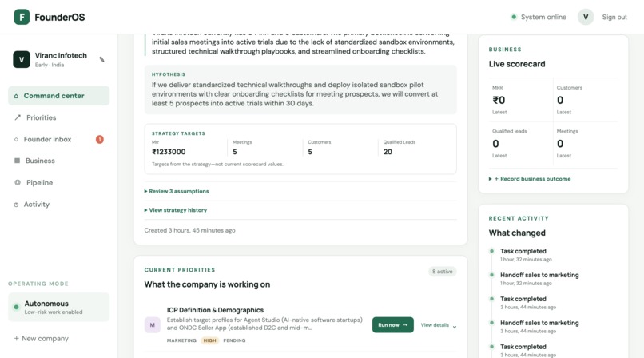Open the Activity section

[59, 204]
